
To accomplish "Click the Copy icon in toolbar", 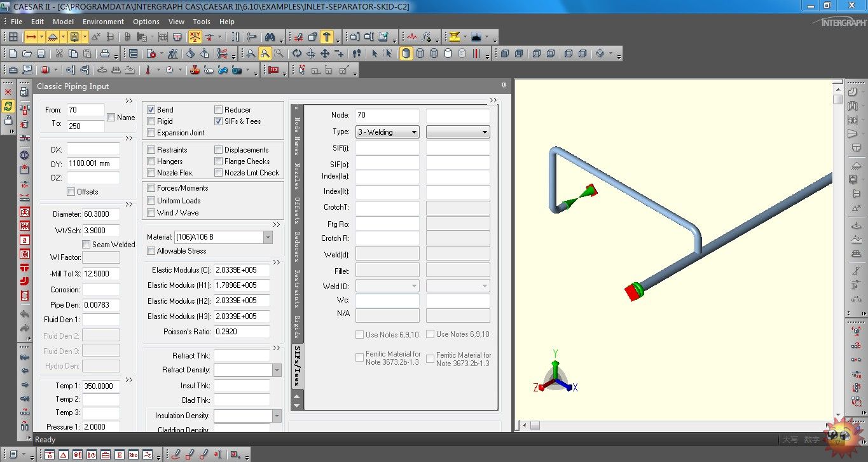I will click(x=73, y=53).
